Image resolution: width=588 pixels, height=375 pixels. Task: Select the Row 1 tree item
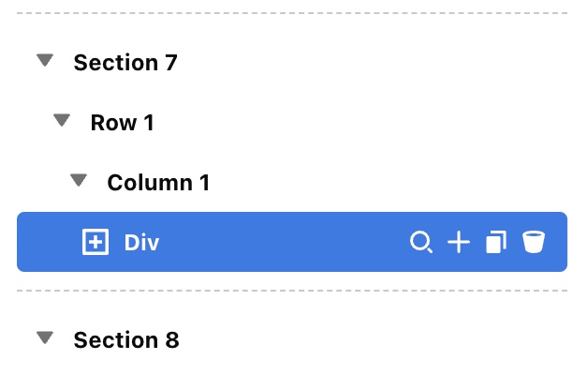click(122, 123)
